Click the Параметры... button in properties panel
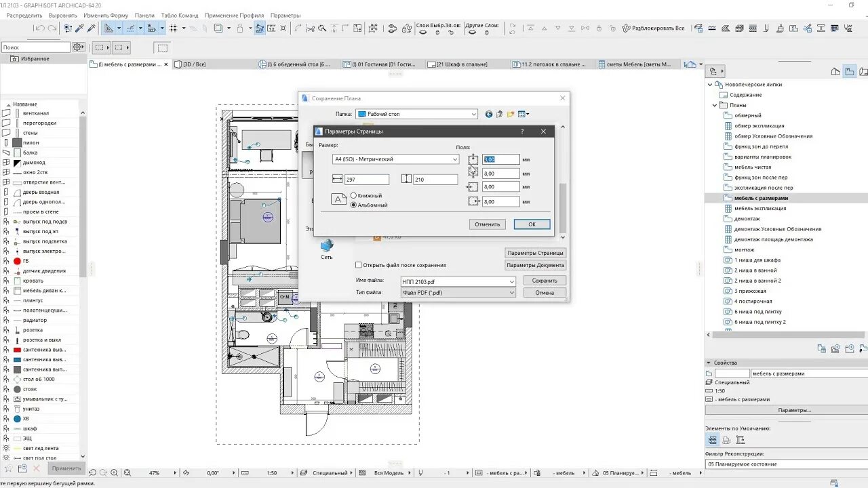Viewport: 868px width, 488px height. point(794,410)
